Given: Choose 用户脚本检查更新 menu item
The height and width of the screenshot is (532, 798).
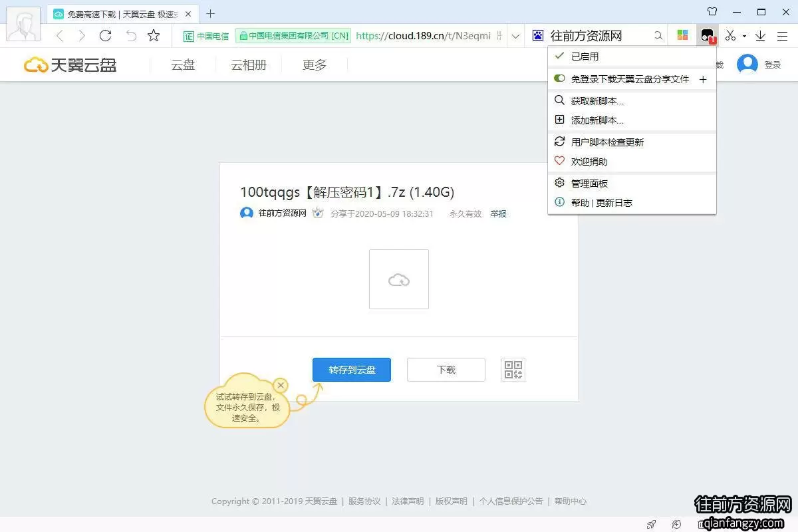Looking at the screenshot, I should 632,142.
